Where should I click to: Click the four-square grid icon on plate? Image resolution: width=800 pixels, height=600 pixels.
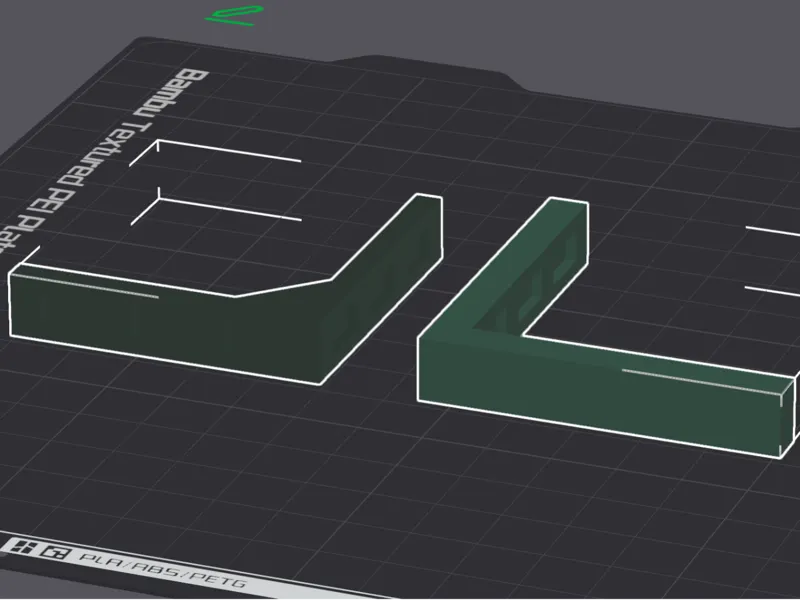[x=23, y=547]
